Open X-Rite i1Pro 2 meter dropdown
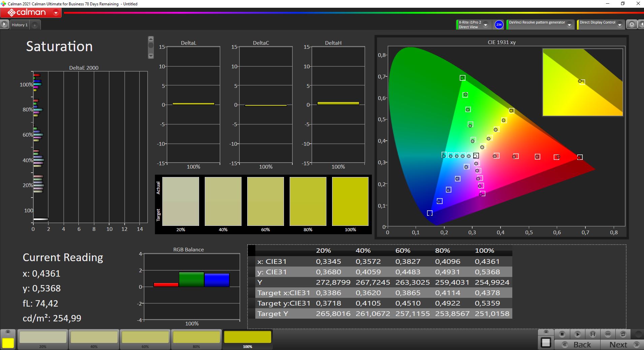Screen dimensions: 644x350 [485, 25]
